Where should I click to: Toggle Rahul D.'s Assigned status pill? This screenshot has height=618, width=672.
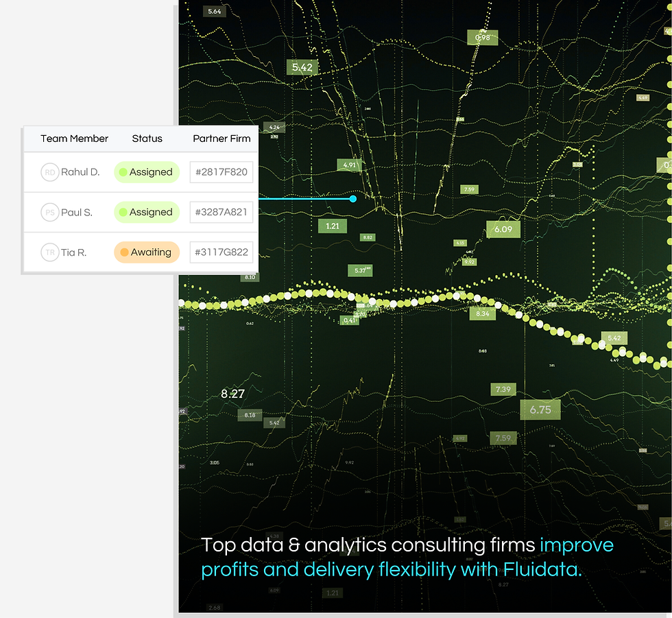(146, 172)
